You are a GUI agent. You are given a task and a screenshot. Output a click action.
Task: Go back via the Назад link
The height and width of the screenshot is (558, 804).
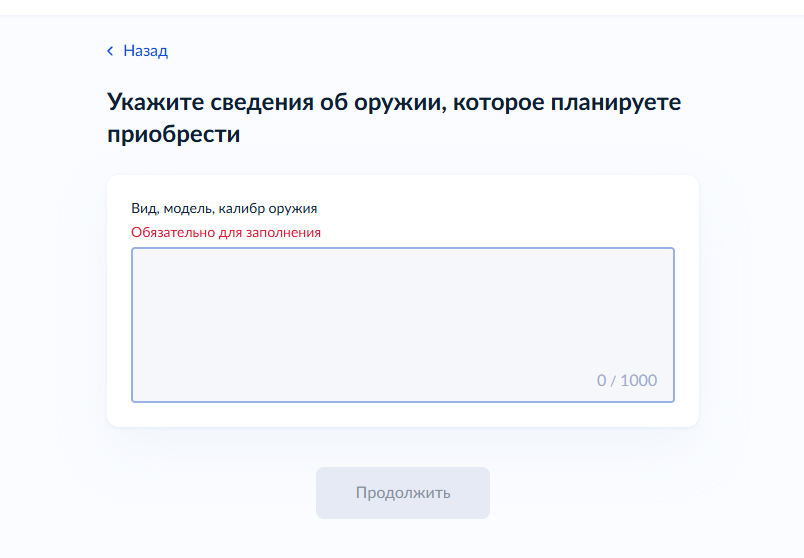pyautogui.click(x=145, y=51)
